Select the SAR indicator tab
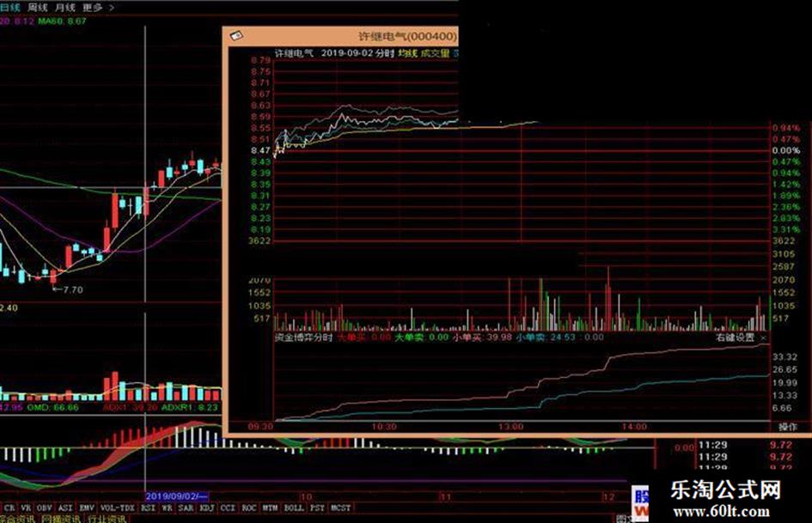Viewport: 812px width, 523px height. pyautogui.click(x=186, y=508)
